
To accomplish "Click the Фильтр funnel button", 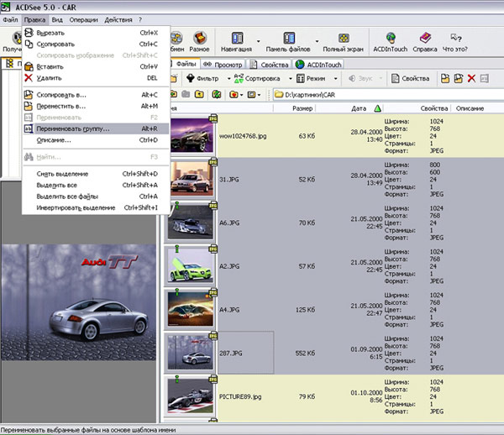I will point(202,78).
